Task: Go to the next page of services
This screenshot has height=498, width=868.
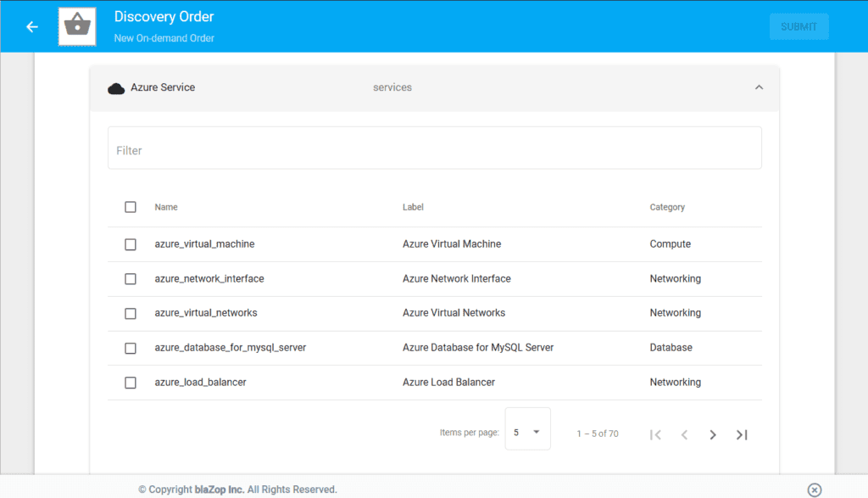Action: pyautogui.click(x=713, y=435)
